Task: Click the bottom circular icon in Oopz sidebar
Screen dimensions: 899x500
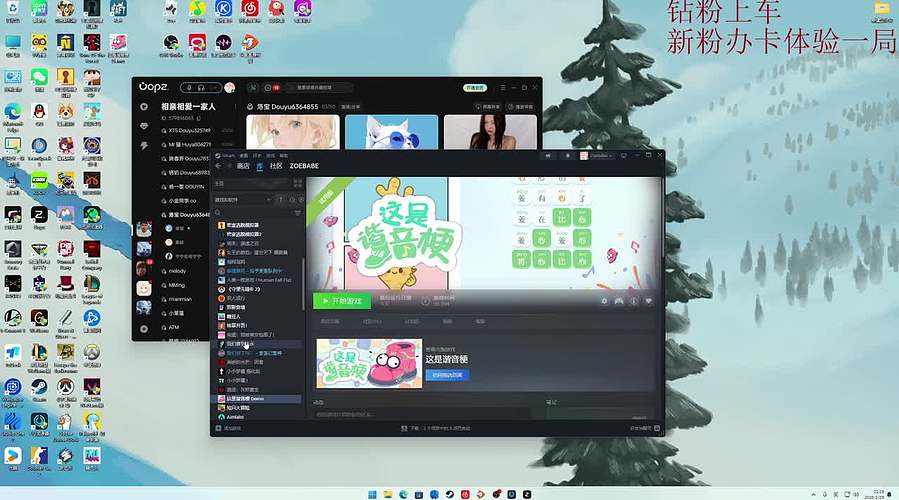Action: (144, 329)
